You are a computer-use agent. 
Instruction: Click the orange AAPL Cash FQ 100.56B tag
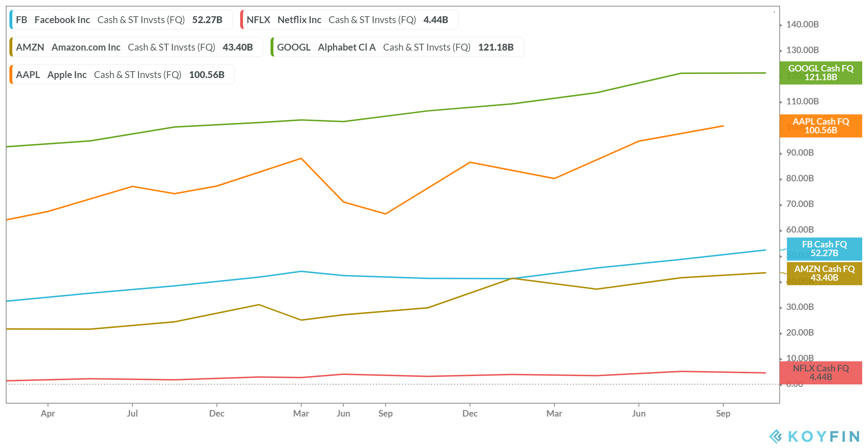[x=821, y=126]
